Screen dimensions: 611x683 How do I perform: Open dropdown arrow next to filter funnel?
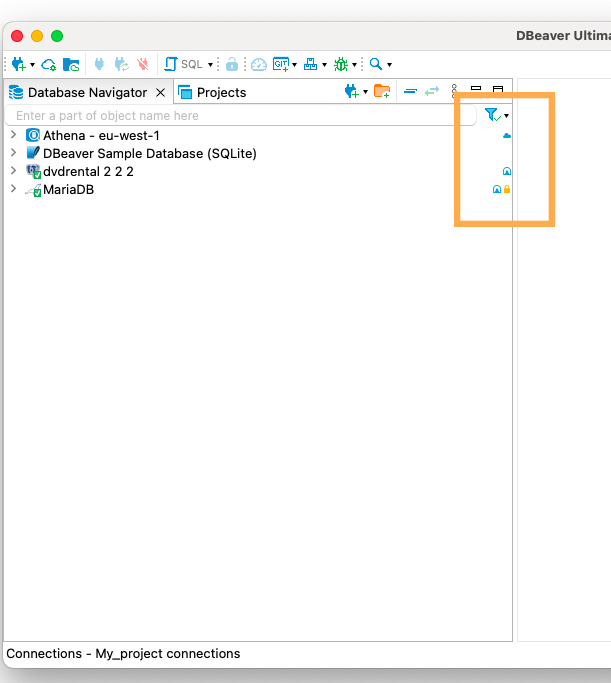tap(506, 116)
